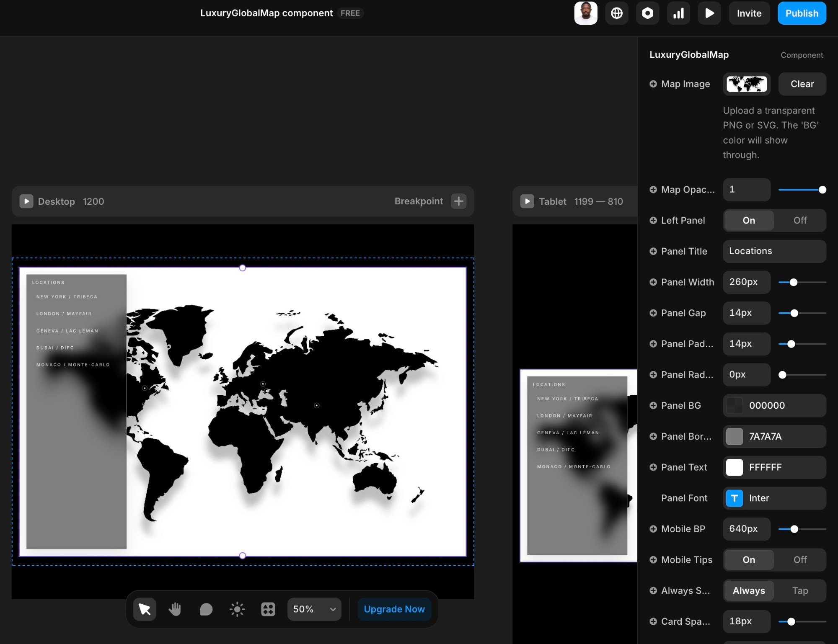The height and width of the screenshot is (644, 838).
Task: Turn Left Panel off
Action: [x=799, y=220]
